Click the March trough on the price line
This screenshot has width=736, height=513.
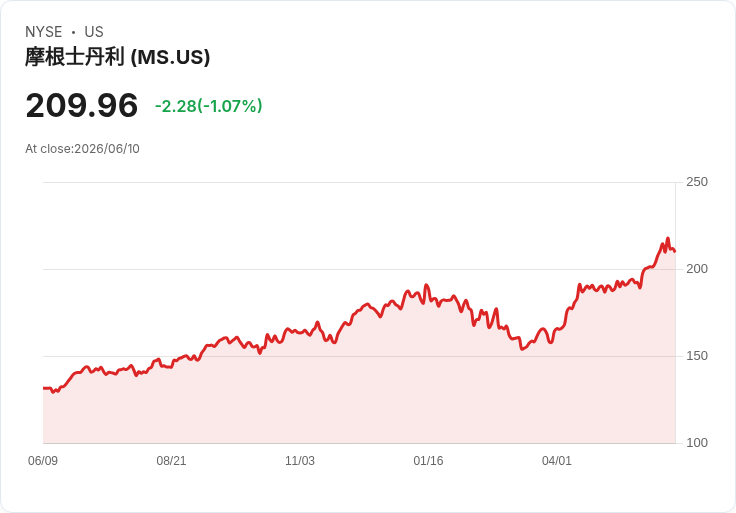tap(521, 349)
